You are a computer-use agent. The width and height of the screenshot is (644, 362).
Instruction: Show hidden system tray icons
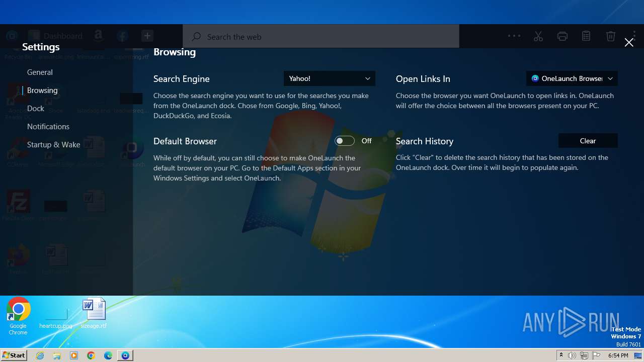pos(561,355)
